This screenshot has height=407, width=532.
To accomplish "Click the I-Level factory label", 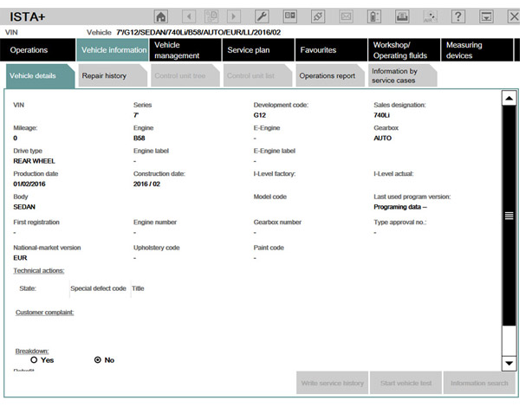I will tap(275, 174).
